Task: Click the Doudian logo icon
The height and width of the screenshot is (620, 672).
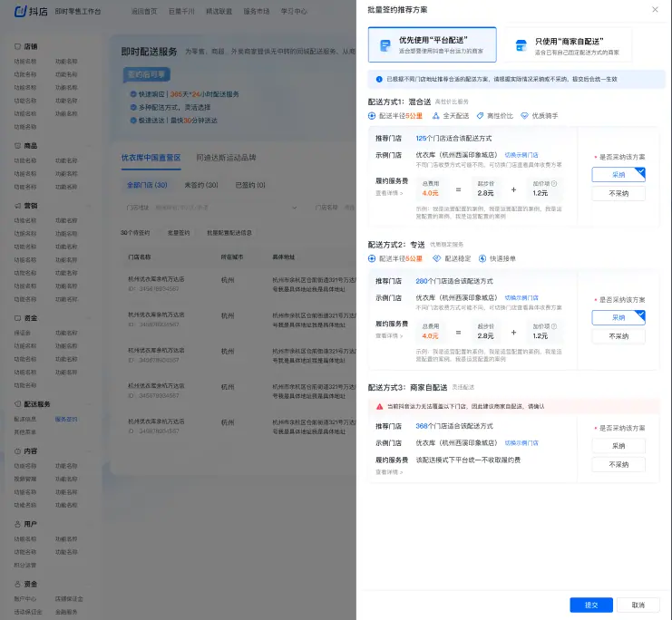Action: tap(21, 11)
